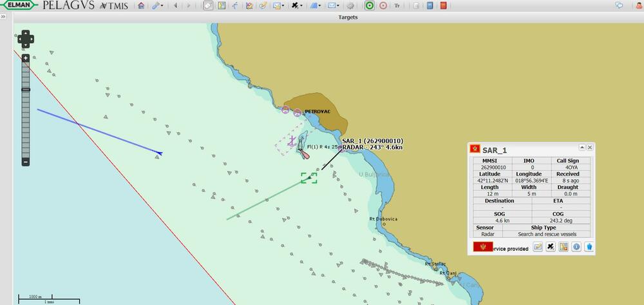Collapse the SAR_1 info panel
644x305 pixels.
coord(582,148)
